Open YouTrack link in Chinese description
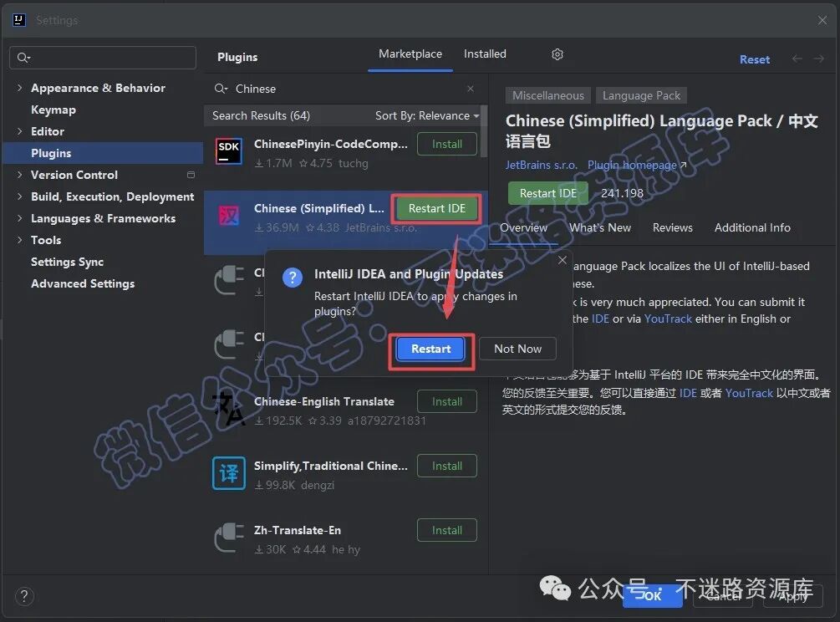Image resolution: width=840 pixels, height=622 pixels. [x=749, y=393]
